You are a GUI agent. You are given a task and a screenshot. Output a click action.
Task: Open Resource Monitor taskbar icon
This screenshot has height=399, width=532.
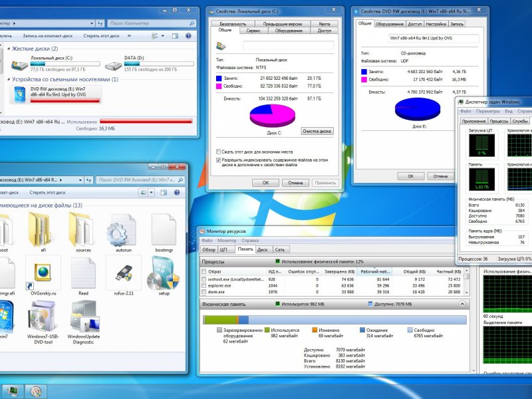point(36,391)
